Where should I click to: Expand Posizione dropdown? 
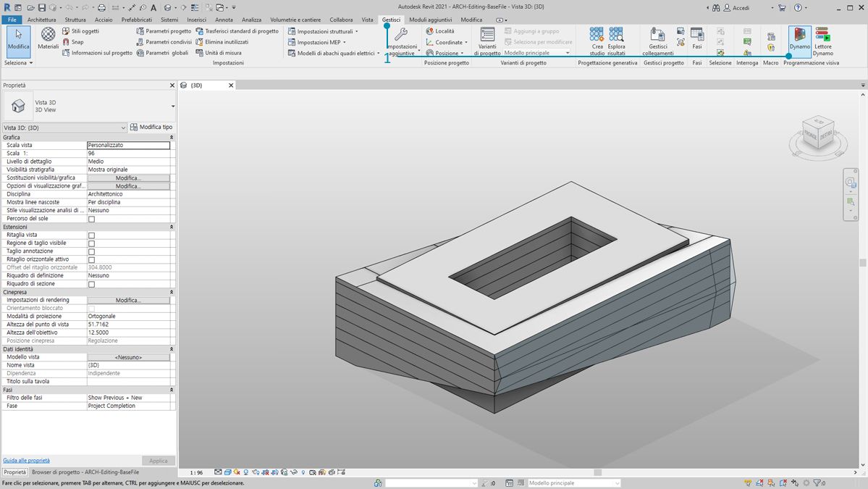coord(462,53)
